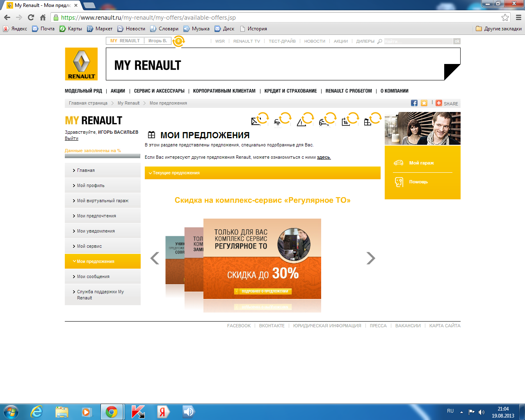This screenshot has height=420, width=525.
Task: Click the Renault TV top link
Action: (247, 41)
